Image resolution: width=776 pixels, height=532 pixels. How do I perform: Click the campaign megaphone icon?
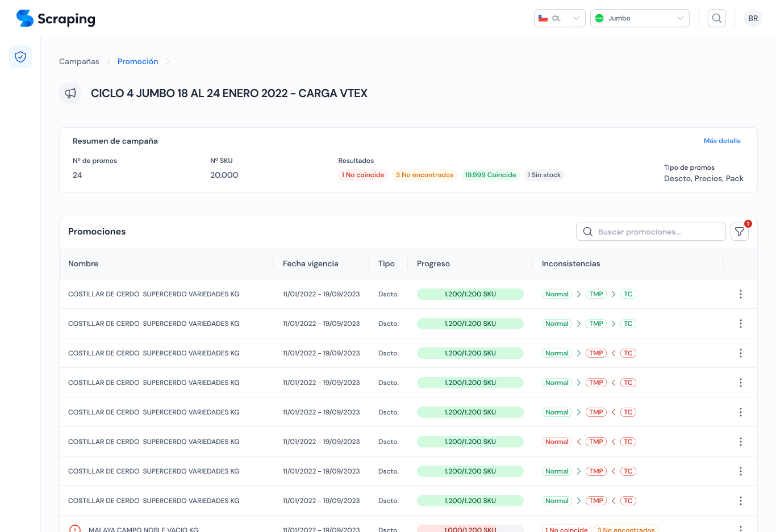click(x=70, y=93)
